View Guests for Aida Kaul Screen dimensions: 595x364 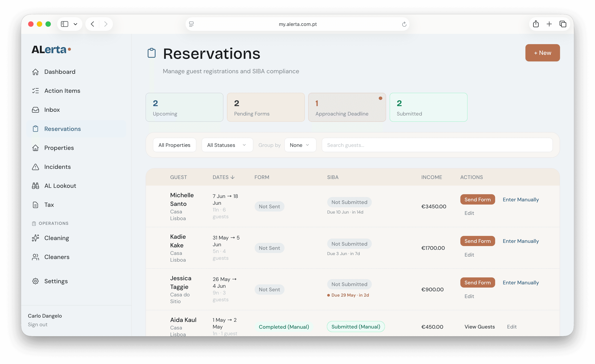coord(480,327)
